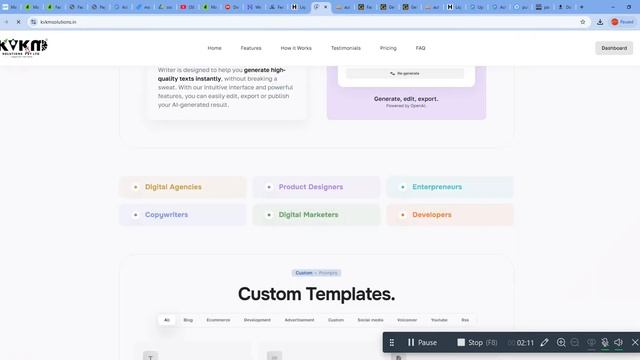640x360 pixels.
Task: Select the Blog templates filter
Action: [188, 320]
